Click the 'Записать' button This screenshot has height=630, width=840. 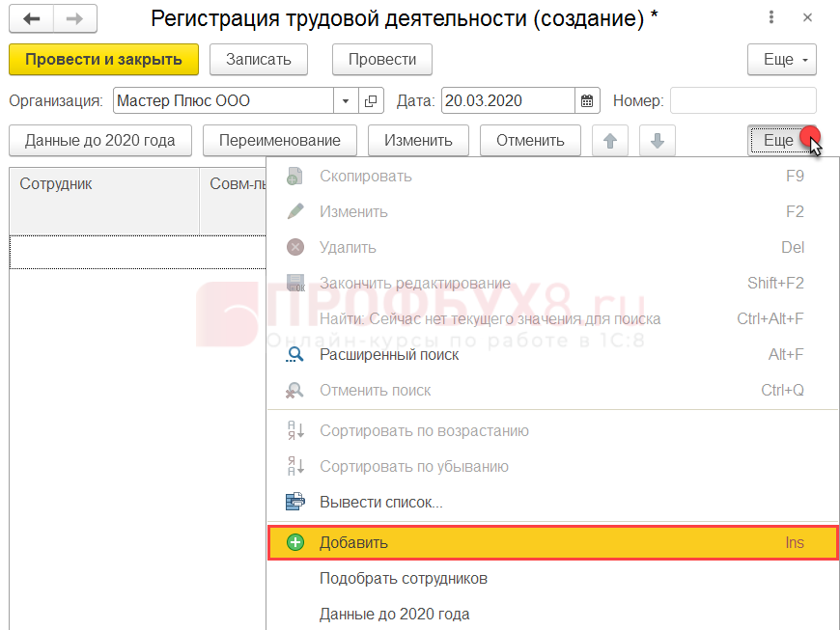tap(258, 60)
